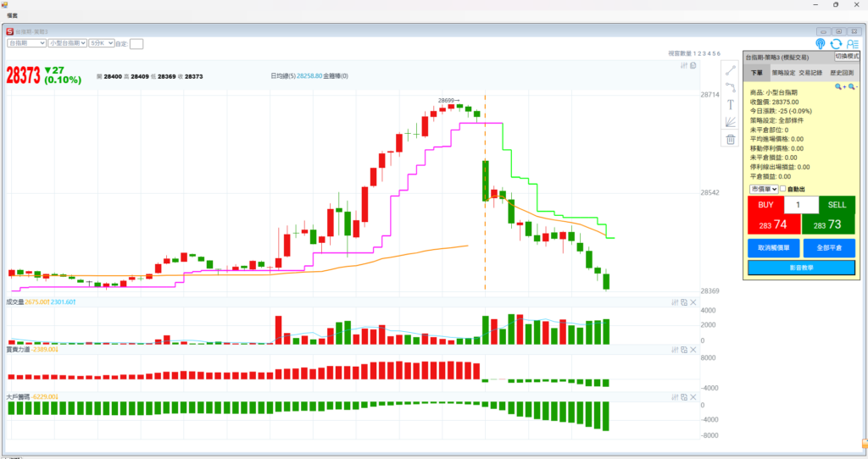Delete drawings with the trash icon

click(730, 140)
